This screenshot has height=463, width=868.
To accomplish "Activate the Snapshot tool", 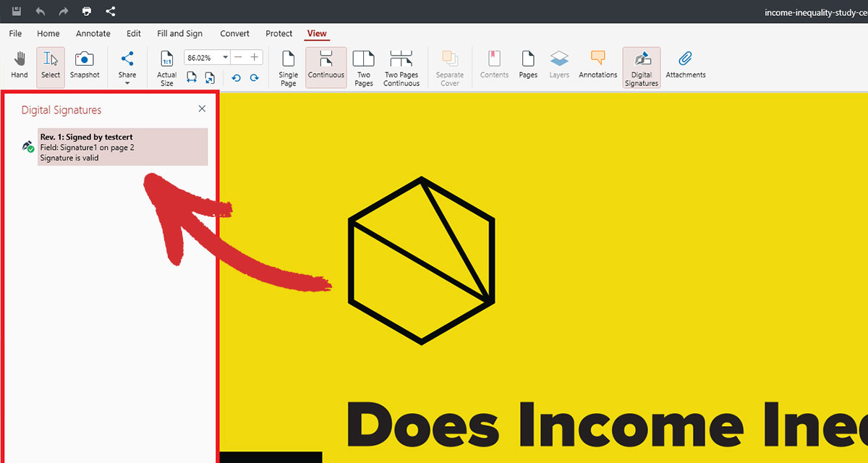I will (x=85, y=67).
